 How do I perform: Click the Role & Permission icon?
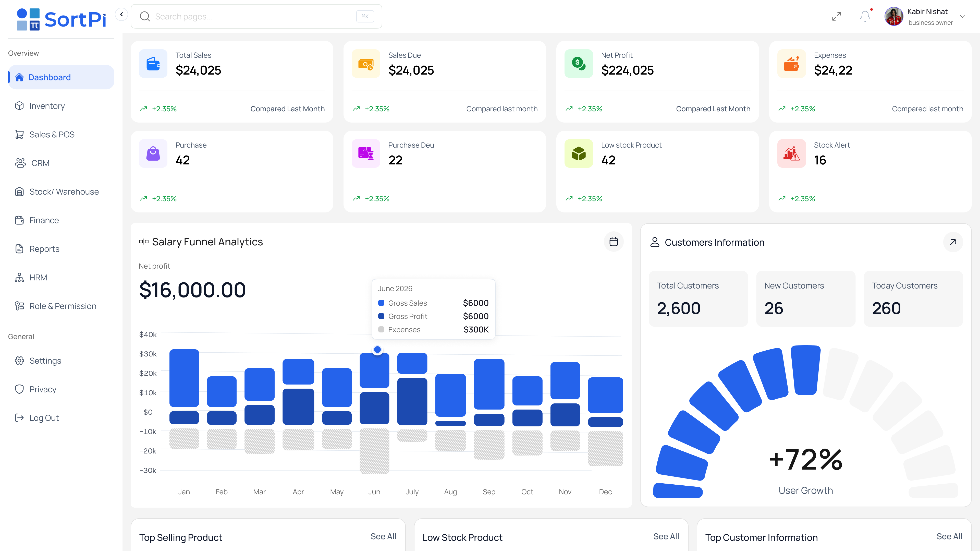click(x=19, y=306)
